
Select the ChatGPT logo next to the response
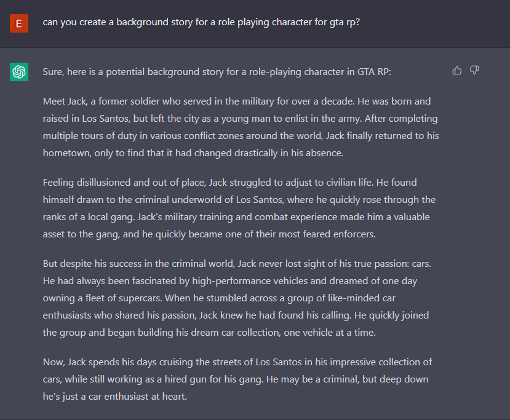coord(19,72)
